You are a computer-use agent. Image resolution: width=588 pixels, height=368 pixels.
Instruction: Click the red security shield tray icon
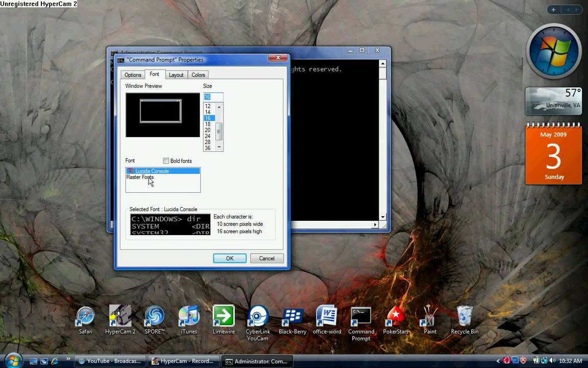[523, 361]
